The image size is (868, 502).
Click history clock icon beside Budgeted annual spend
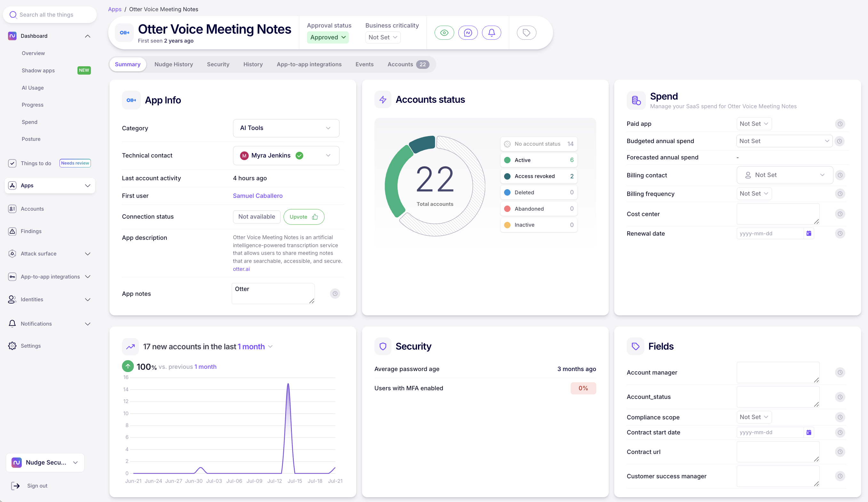coord(840,141)
